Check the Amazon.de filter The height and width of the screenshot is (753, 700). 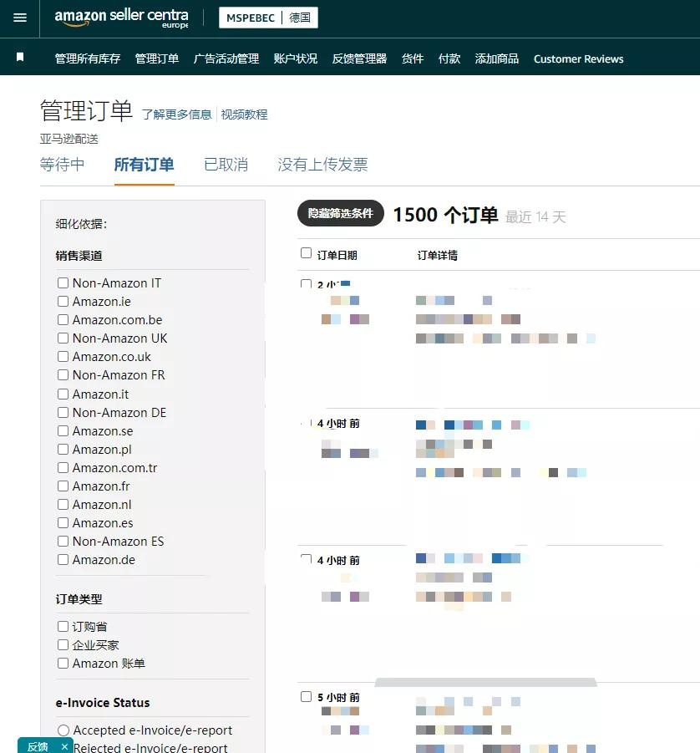tap(63, 559)
